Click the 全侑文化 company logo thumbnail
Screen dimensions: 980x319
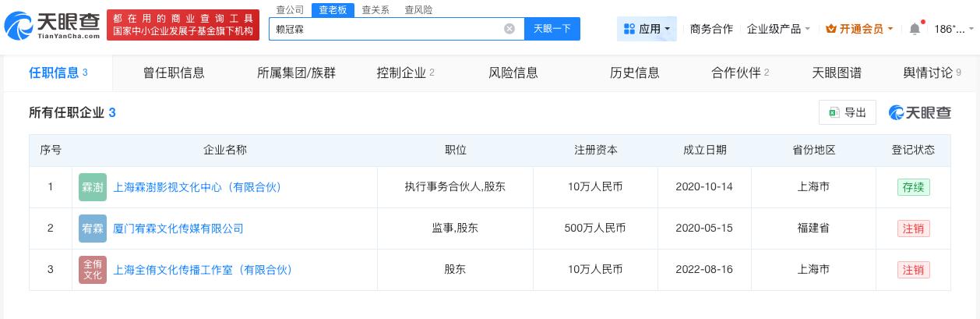pos(93,270)
